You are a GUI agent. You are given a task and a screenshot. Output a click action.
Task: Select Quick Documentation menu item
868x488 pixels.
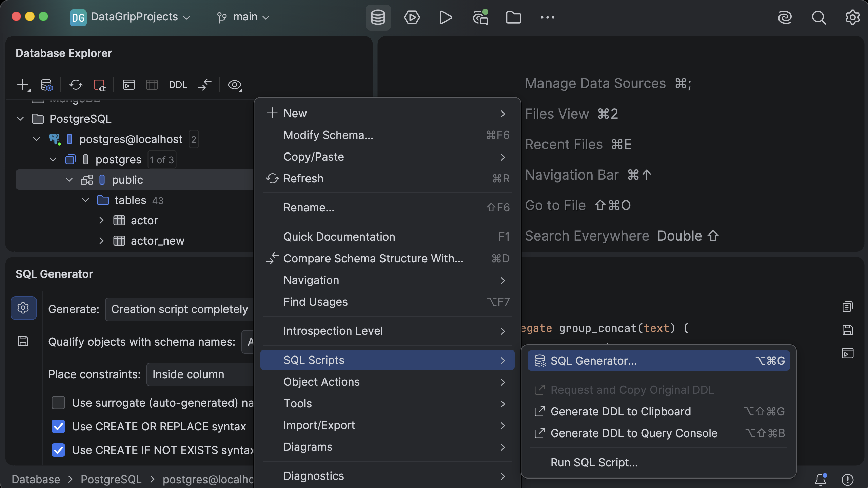(387, 237)
